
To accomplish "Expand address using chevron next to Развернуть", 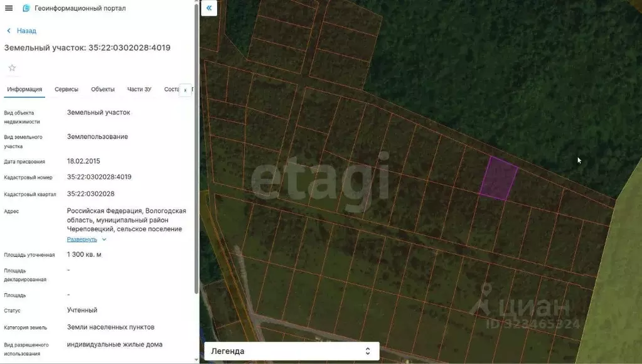I will point(104,239).
